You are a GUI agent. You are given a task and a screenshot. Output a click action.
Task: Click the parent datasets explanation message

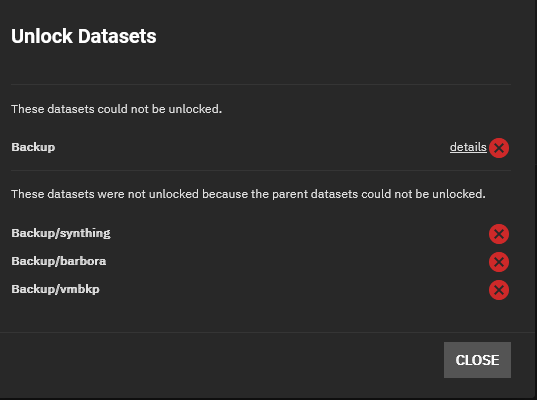[248, 194]
